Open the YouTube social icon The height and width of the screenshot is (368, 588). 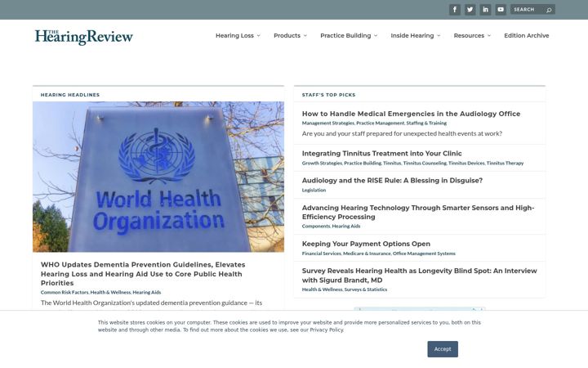click(501, 9)
